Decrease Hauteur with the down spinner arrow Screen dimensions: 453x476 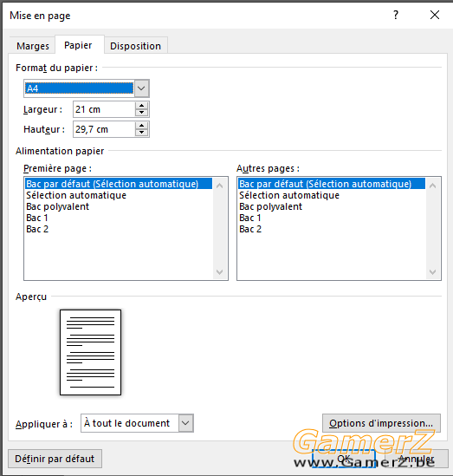click(141, 133)
